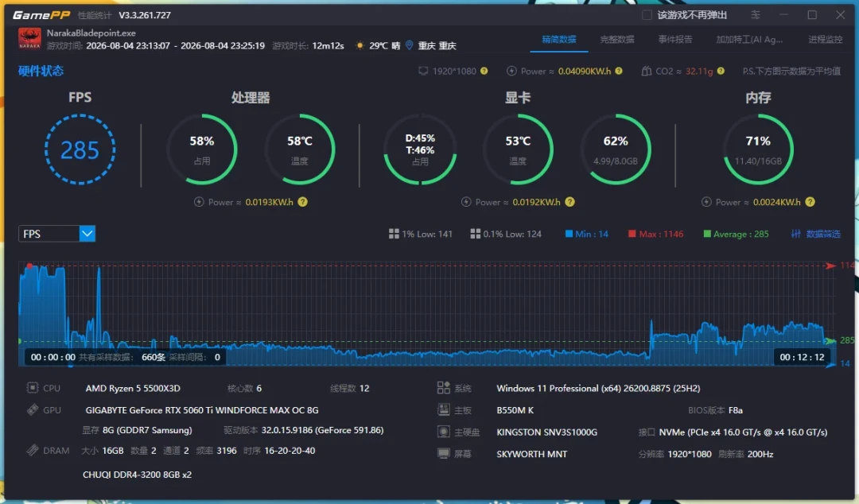Image resolution: width=859 pixels, height=504 pixels.
Task: Click the help icon next to 1920*1080 resolution
Action: pos(484,72)
